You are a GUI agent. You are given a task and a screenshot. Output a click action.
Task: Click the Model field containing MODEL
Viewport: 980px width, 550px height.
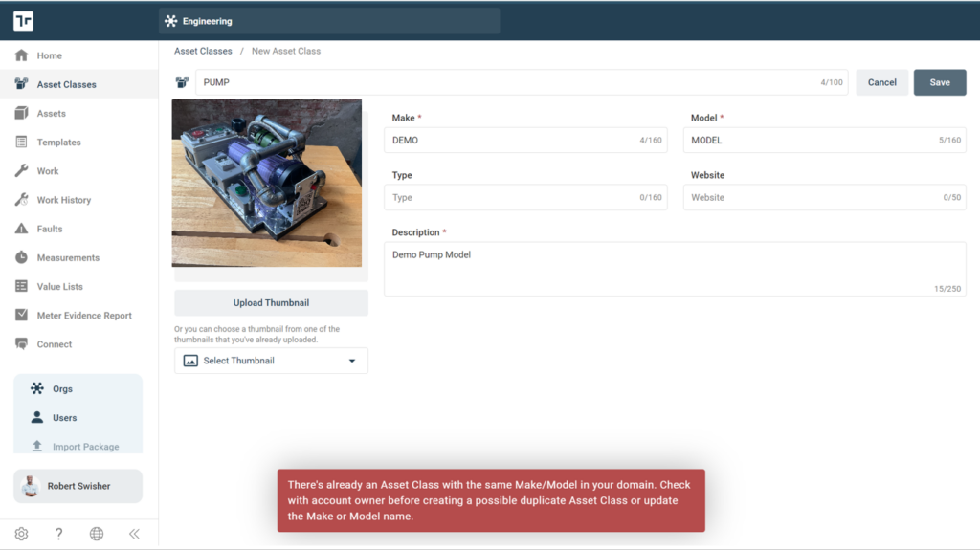click(824, 140)
